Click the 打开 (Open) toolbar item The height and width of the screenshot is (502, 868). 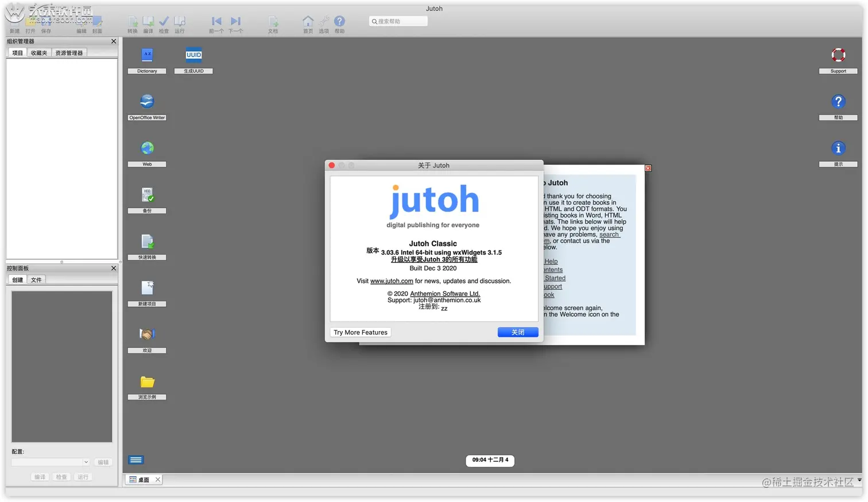coord(30,24)
